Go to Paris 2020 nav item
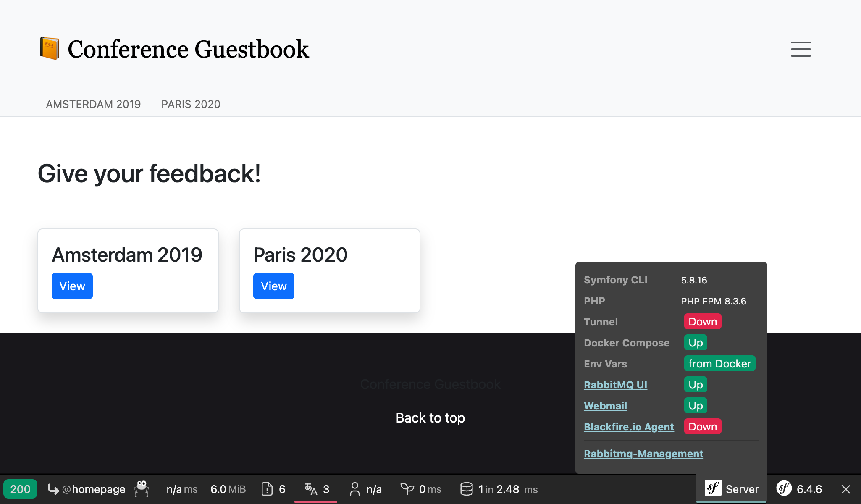 [x=191, y=104]
